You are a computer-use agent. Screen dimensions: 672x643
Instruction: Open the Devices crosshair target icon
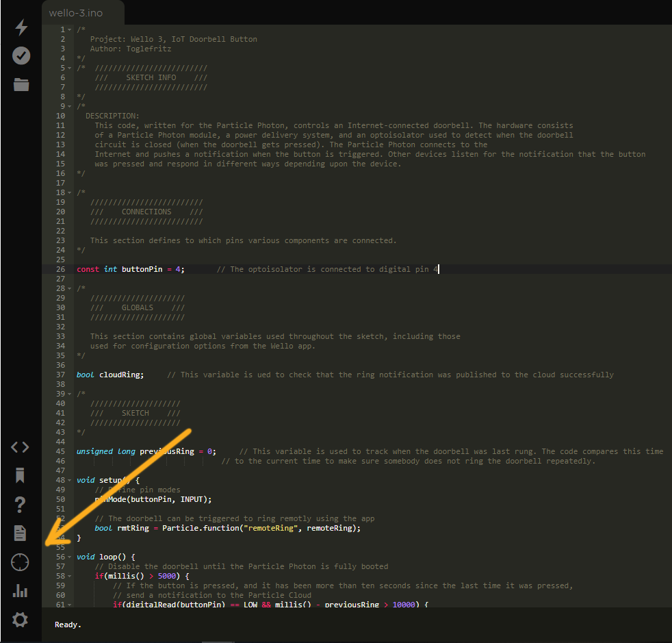20,562
